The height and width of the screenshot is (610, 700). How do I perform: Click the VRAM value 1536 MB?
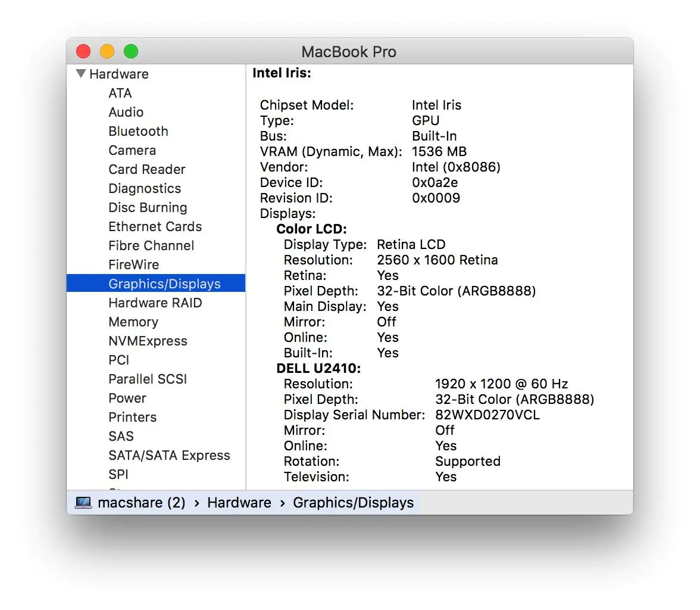[439, 151]
